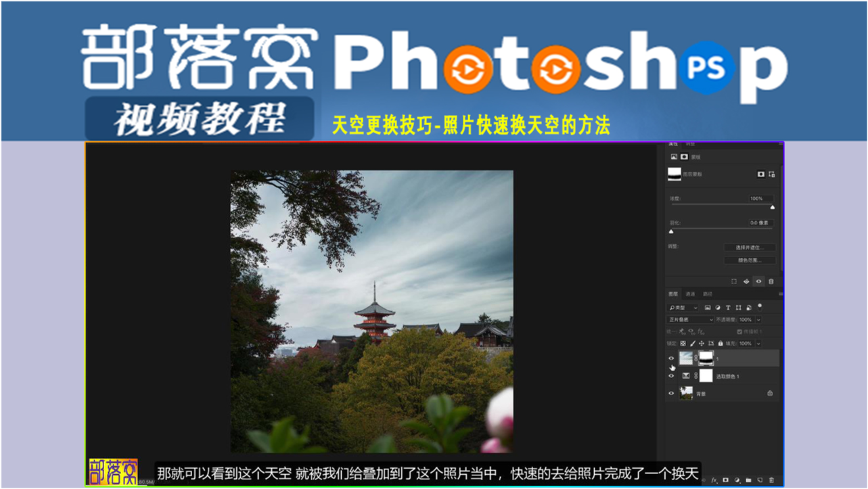
Task: Click the lock transparent pixels icon
Action: (x=683, y=344)
